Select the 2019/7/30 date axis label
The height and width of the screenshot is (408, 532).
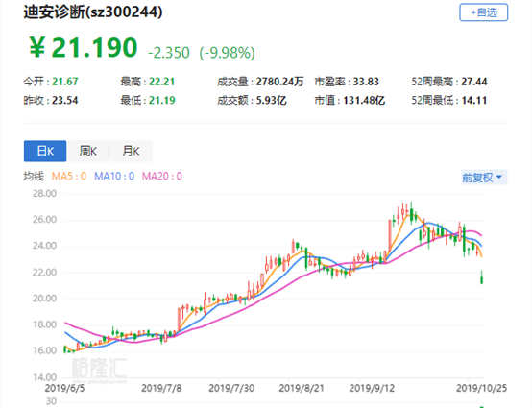(x=231, y=388)
